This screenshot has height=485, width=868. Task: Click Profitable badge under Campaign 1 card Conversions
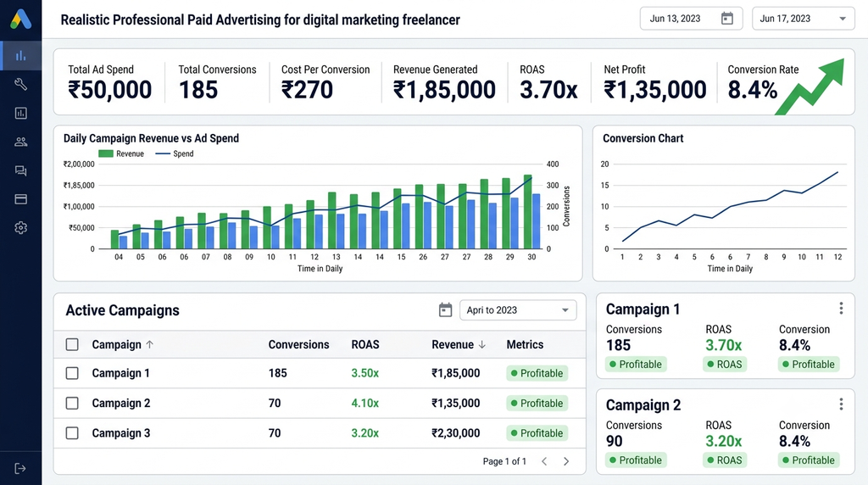point(636,365)
